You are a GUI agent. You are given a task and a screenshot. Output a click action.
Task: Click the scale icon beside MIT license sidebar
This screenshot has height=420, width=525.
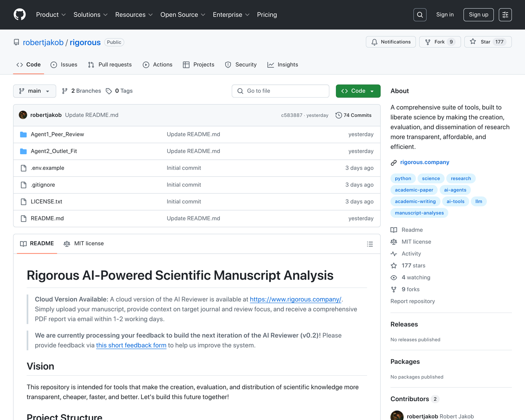point(394,242)
